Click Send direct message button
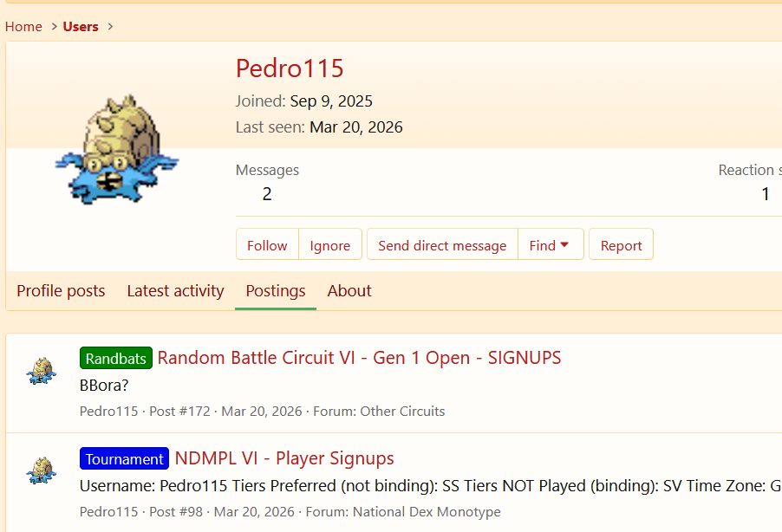This screenshot has height=532, width=782. 442,245
